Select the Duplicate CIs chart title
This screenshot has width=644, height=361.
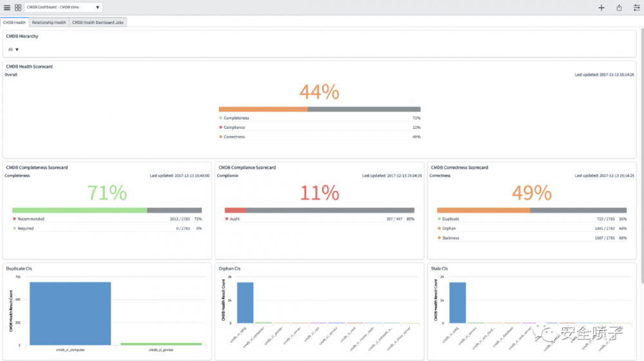tap(19, 268)
